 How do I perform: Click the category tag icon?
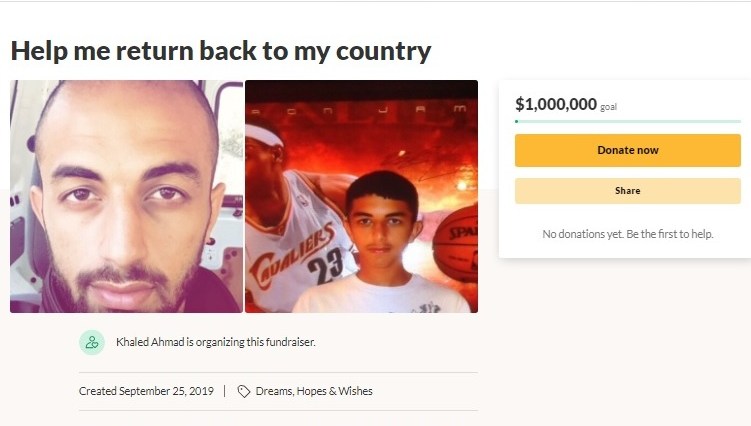(x=243, y=391)
